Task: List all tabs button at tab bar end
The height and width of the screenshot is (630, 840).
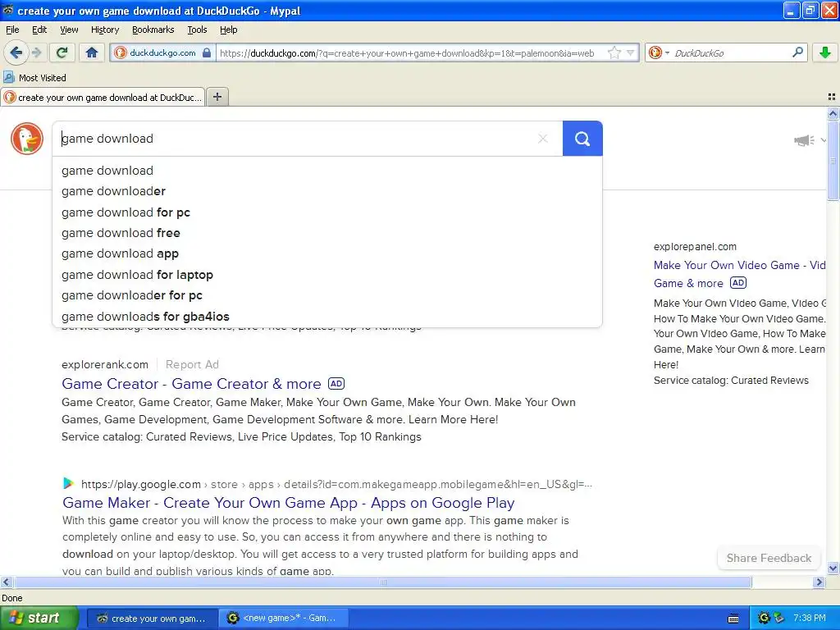Action: click(x=832, y=97)
